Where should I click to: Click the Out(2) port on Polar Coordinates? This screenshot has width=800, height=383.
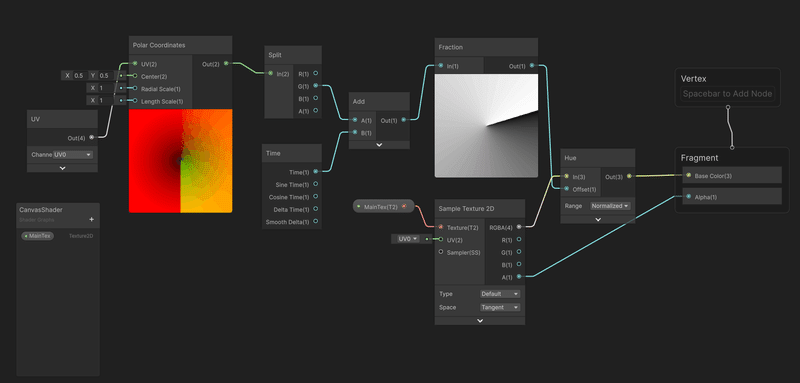[226, 64]
